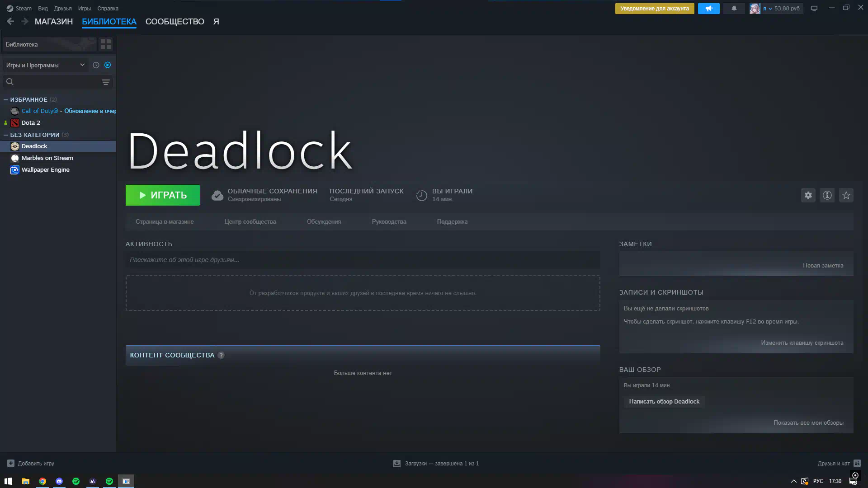Viewport: 868px width, 488px height.
Task: Click Показать все мои обзоры
Action: coord(808,423)
